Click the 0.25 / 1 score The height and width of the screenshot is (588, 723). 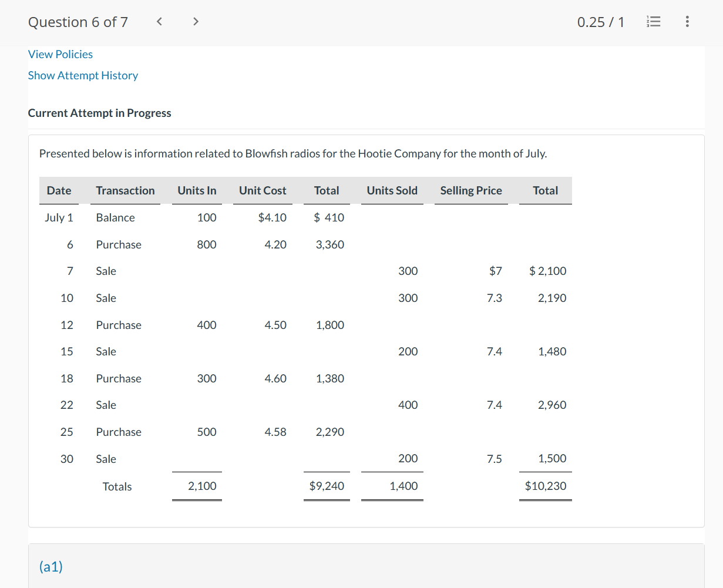601,22
